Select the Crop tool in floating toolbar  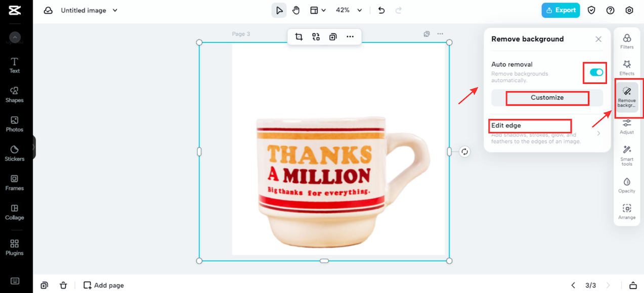[299, 36]
